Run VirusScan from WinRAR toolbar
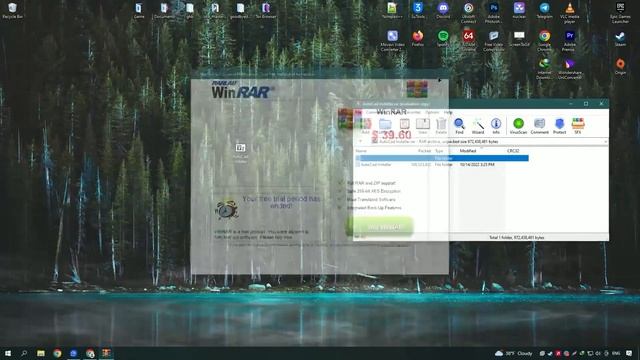Image resolution: width=640 pixels, height=360 pixels. coord(518,126)
